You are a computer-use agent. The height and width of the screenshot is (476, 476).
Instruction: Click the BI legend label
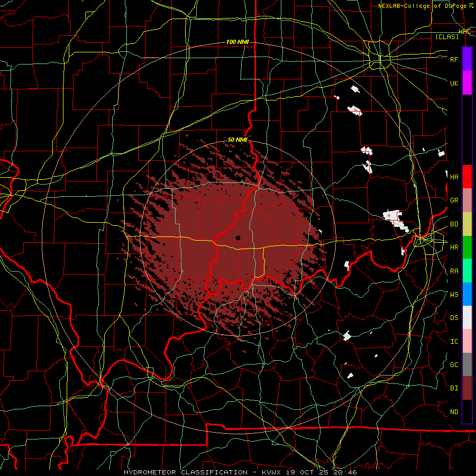[x=454, y=388]
